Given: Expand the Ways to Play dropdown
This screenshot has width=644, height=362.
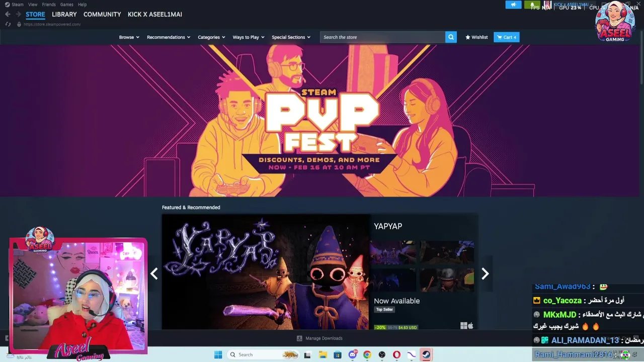Looking at the screenshot, I should pyautogui.click(x=249, y=37).
